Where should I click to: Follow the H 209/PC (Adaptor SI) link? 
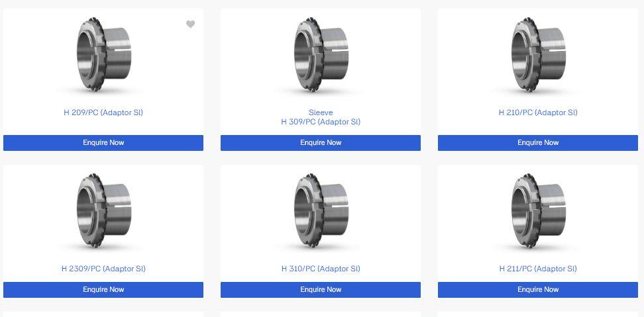103,113
